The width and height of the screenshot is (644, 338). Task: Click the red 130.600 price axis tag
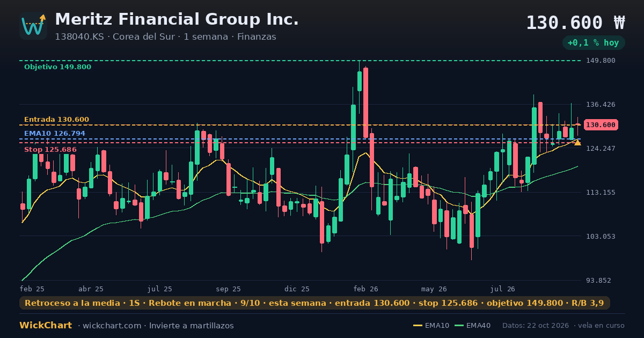[601, 125]
